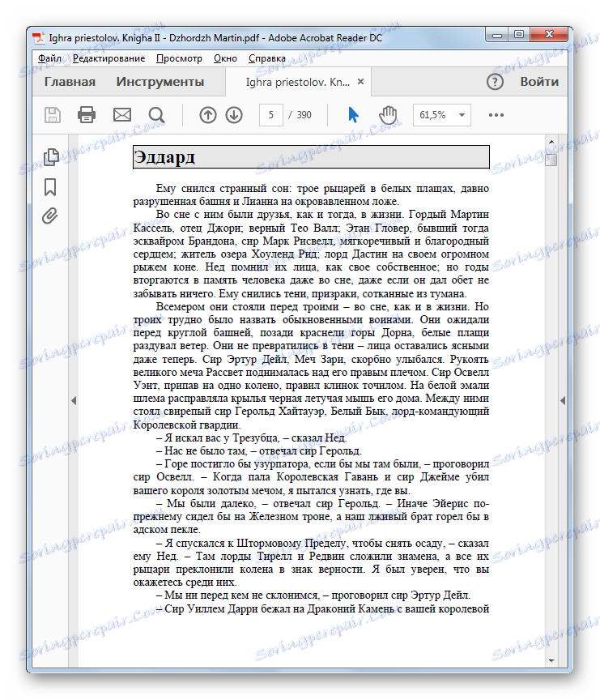Show more tools ellipsis button

point(496,115)
